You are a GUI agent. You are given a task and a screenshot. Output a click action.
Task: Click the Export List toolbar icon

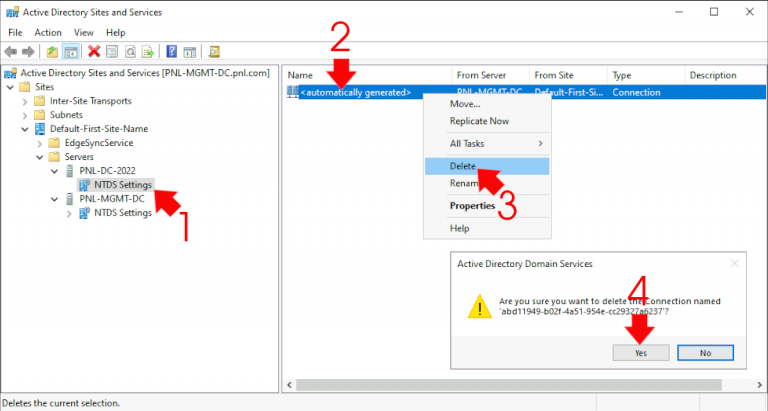coord(148,51)
